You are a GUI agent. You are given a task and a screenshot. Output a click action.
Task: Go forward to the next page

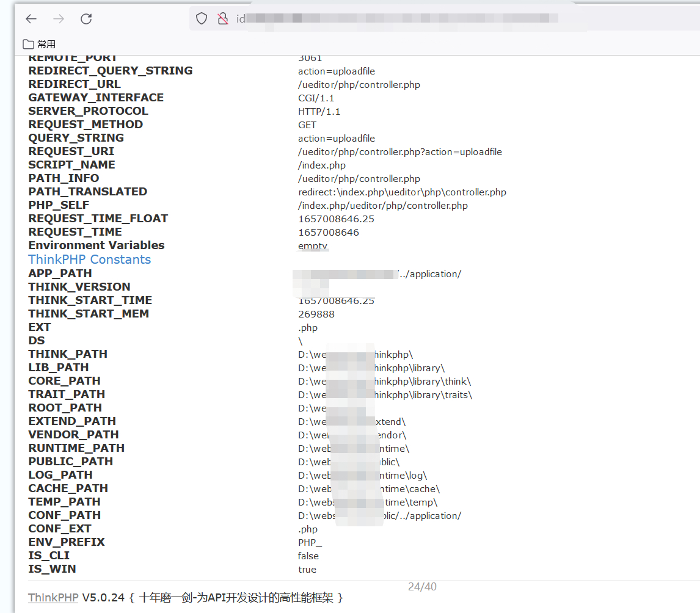click(x=59, y=19)
